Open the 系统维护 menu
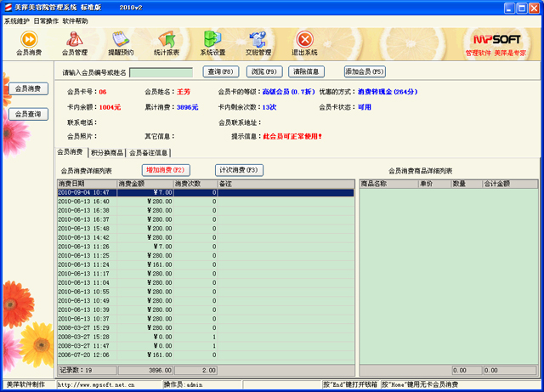The width and height of the screenshot is (544, 392). [x=16, y=20]
